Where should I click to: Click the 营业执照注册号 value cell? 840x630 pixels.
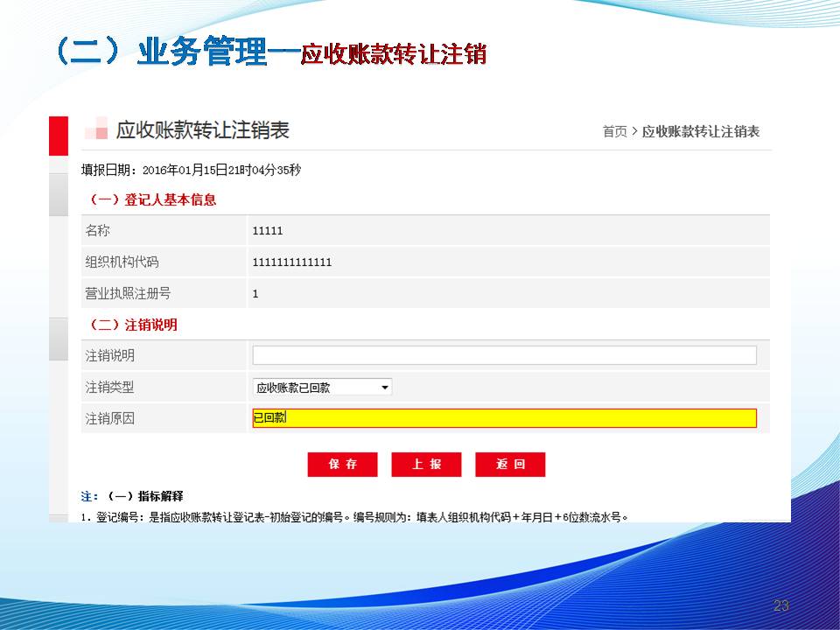click(x=255, y=294)
